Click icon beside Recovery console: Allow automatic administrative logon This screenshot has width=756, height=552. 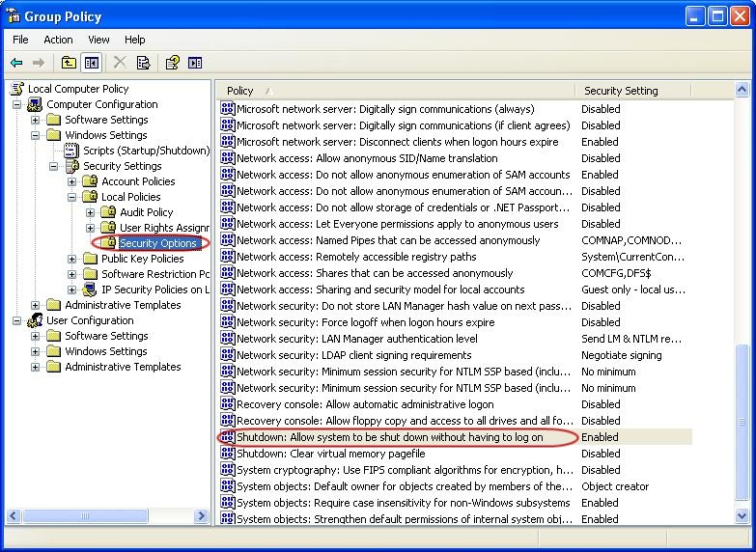coord(228,404)
